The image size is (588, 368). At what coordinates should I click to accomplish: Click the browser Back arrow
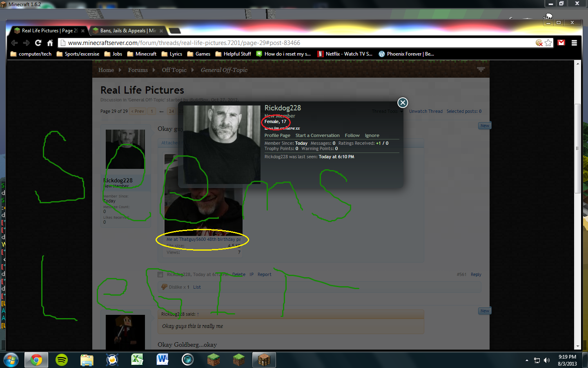tap(15, 43)
